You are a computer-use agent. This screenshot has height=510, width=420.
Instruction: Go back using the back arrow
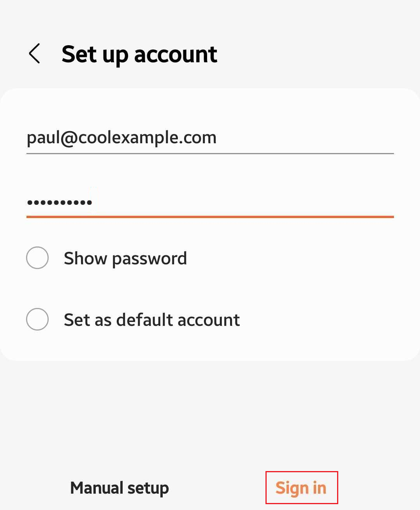[35, 53]
